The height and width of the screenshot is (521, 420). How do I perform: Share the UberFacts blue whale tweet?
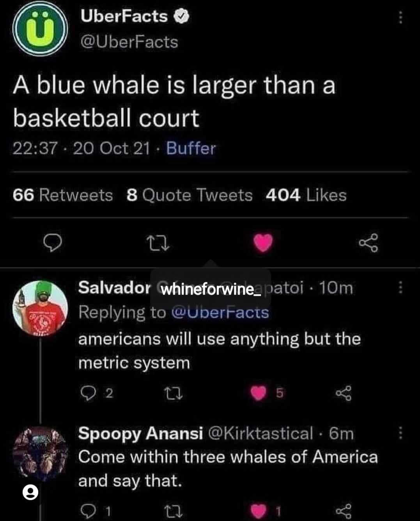click(369, 243)
